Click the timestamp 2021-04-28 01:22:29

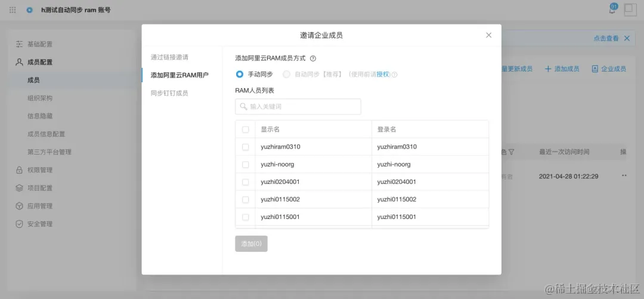click(x=568, y=176)
